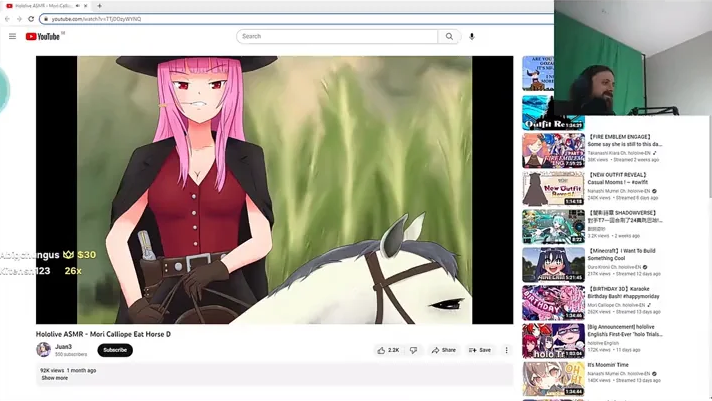Open It's Moomin' Time video thumbnail
Viewport: 712px width, 401px height.
tap(553, 379)
